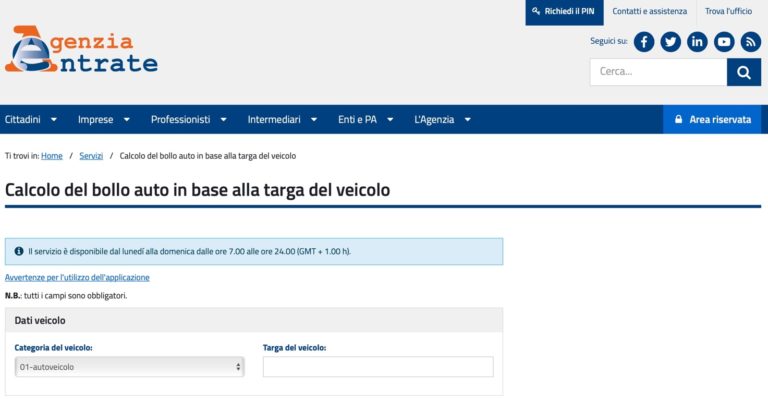Click the service availability notice text
Screen dimensions: 768x399
(190, 252)
